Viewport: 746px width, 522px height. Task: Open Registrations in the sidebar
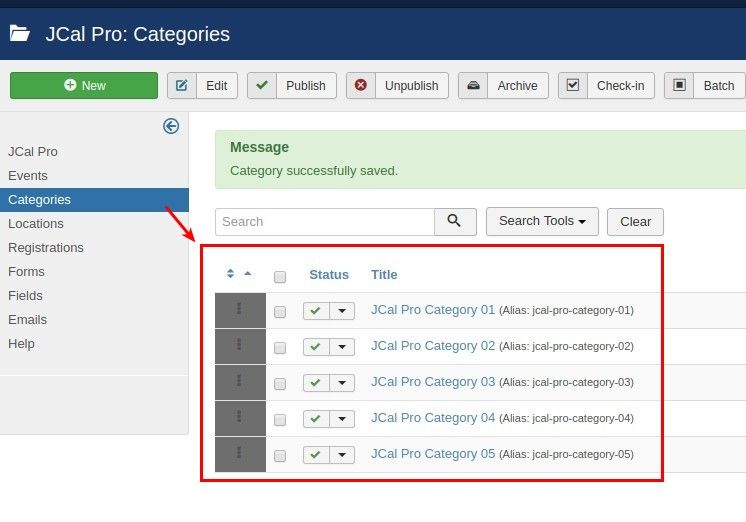point(46,247)
